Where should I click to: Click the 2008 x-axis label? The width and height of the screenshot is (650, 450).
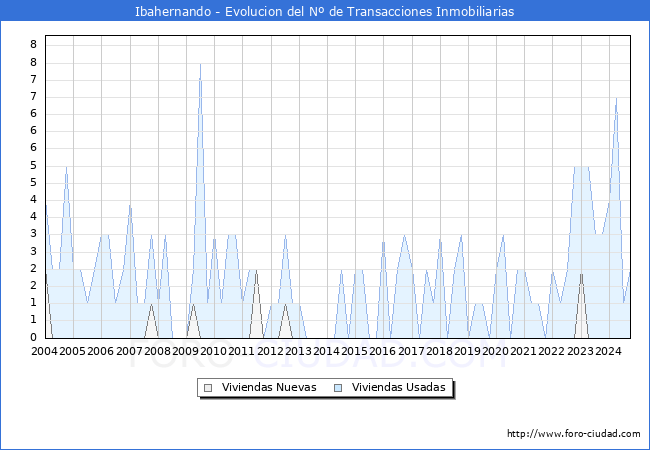pyautogui.click(x=158, y=351)
